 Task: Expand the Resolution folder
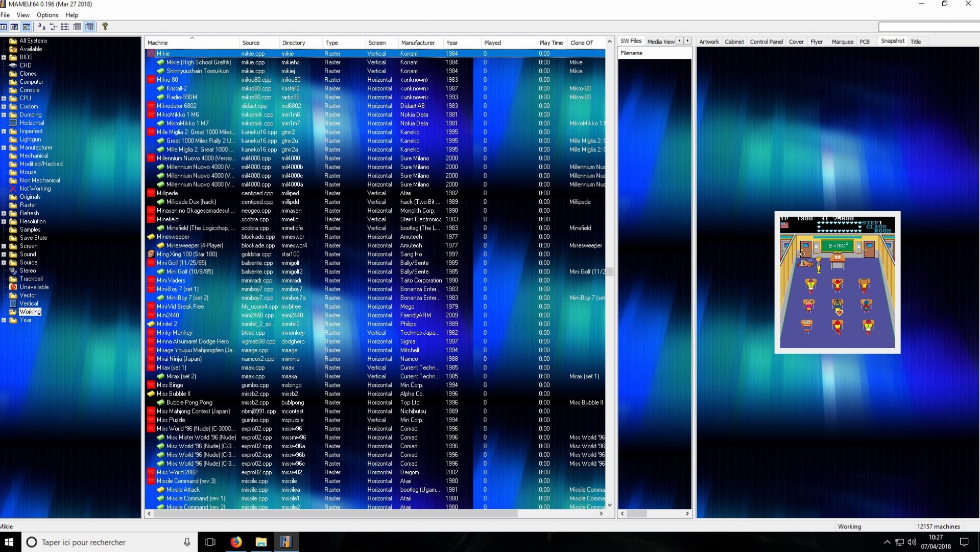point(4,221)
